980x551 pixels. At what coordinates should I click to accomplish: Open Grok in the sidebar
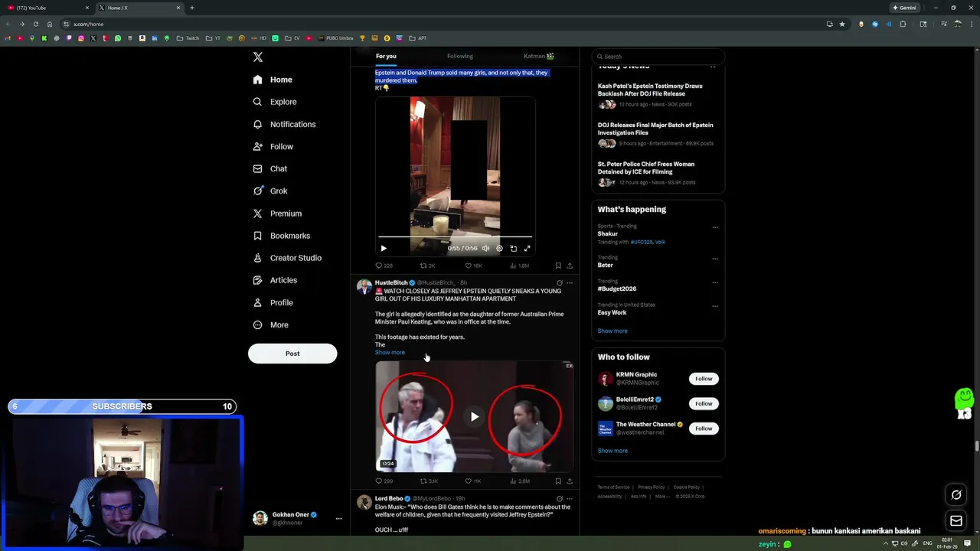[x=270, y=191]
